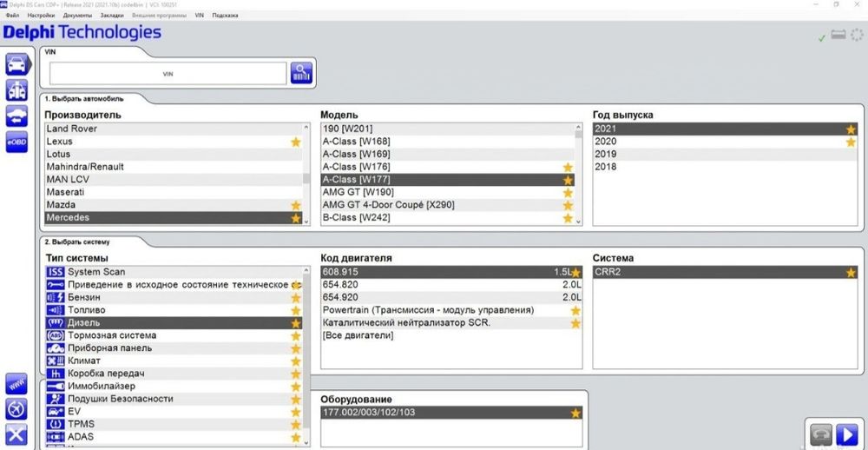
Task: Click the model list scrollbar down arrow
Action: coord(579,222)
